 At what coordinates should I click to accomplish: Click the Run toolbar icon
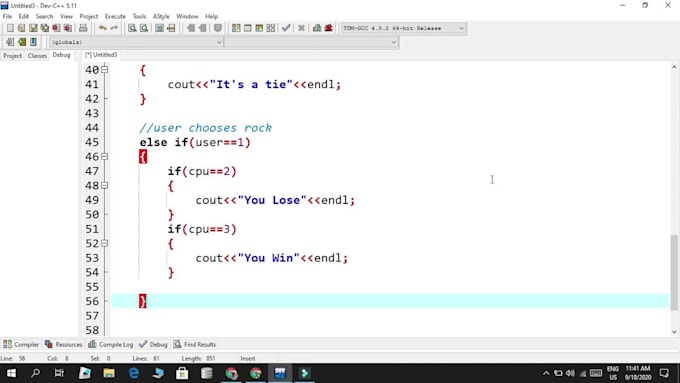coord(248,28)
